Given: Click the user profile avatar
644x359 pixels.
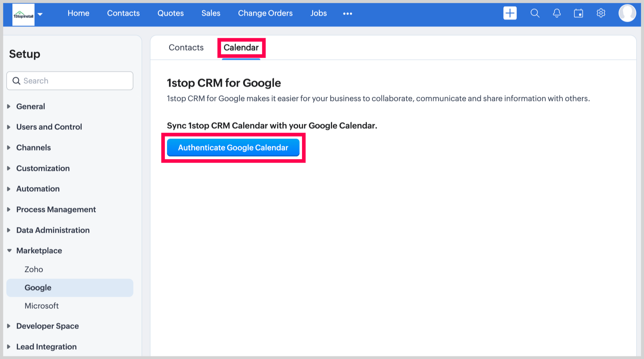Looking at the screenshot, I should pyautogui.click(x=627, y=13).
